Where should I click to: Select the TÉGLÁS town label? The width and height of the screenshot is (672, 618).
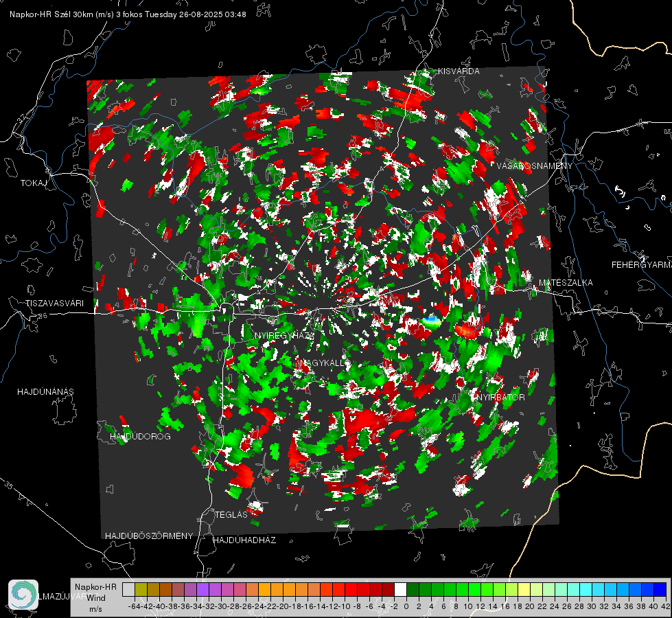coord(231,514)
